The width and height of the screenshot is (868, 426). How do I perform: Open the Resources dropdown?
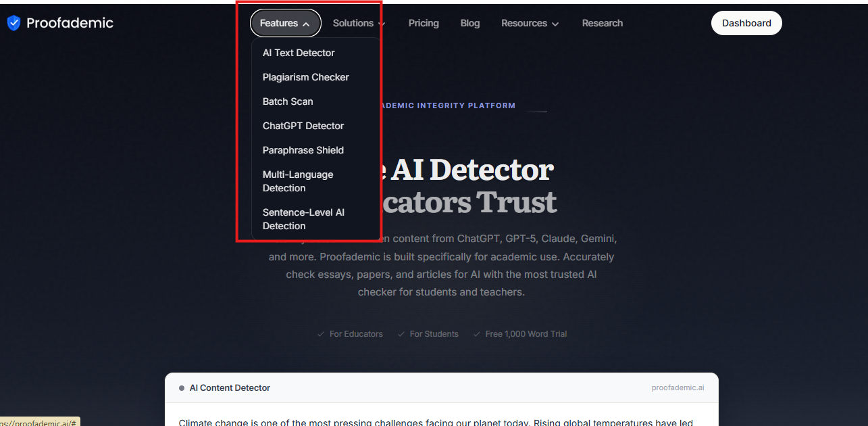tap(530, 23)
